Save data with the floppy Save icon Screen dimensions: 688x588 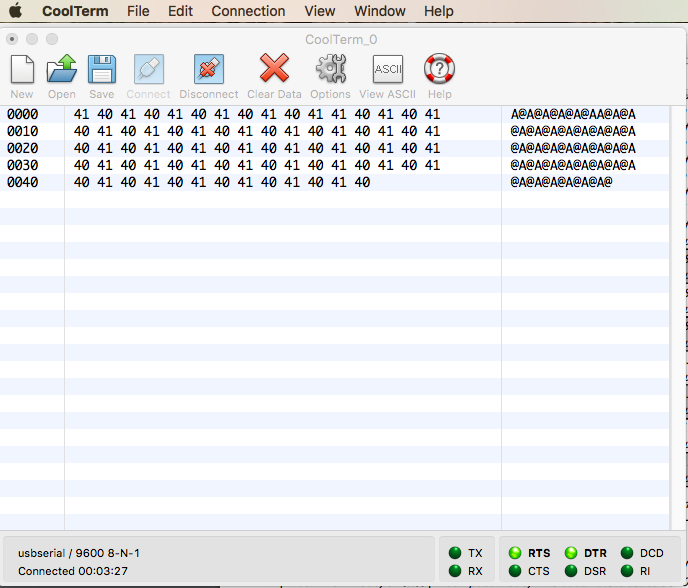pos(102,69)
